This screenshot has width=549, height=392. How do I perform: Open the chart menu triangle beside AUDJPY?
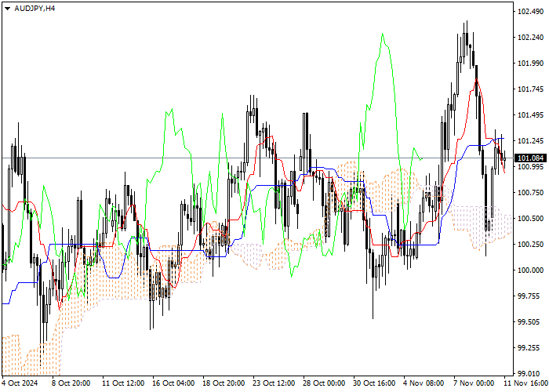[x=7, y=9]
